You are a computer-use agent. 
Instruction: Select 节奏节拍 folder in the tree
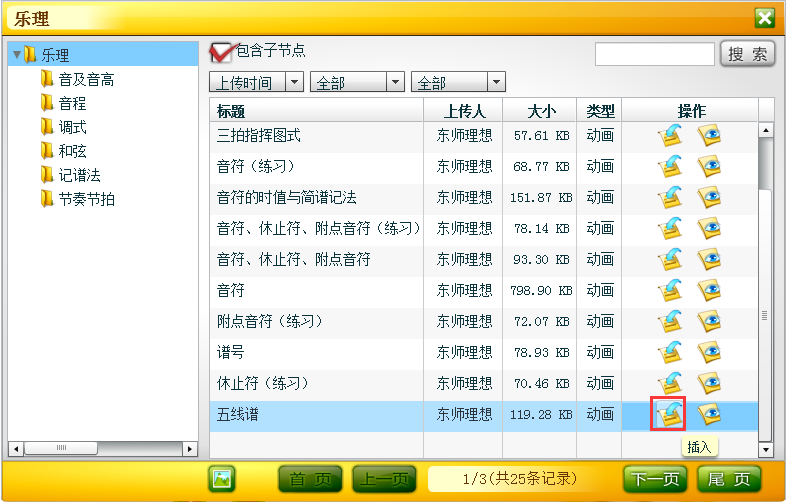pyautogui.click(x=85, y=199)
